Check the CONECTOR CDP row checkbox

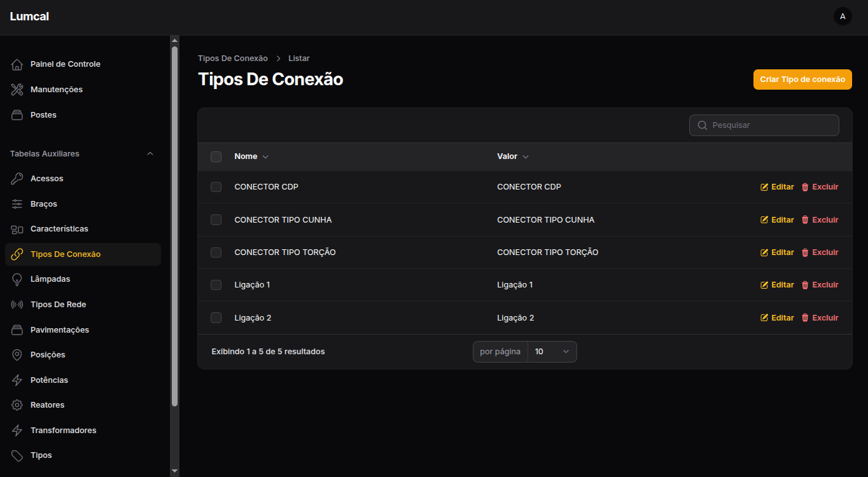[216, 187]
